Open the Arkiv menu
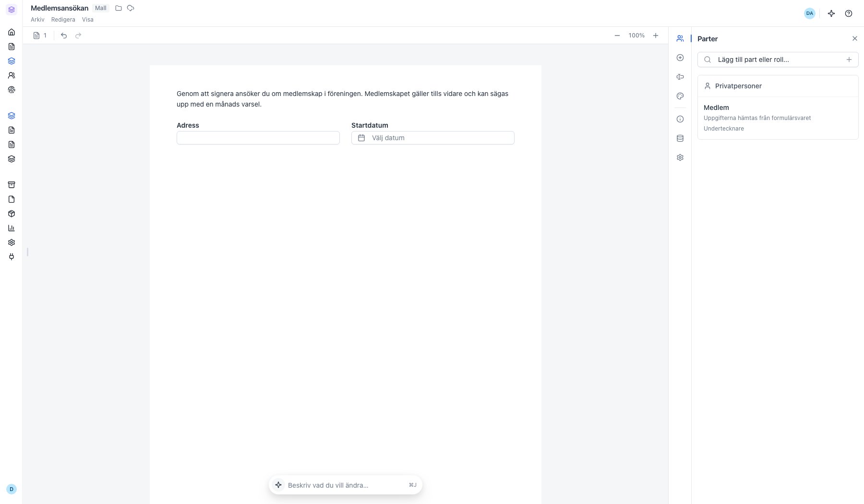This screenshot has height=504, width=864. [37, 20]
